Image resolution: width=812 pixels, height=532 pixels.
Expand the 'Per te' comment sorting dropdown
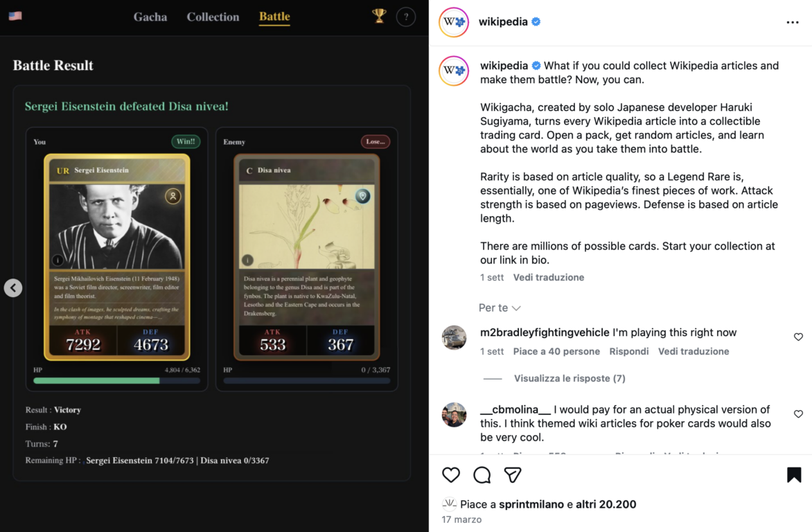pos(500,308)
